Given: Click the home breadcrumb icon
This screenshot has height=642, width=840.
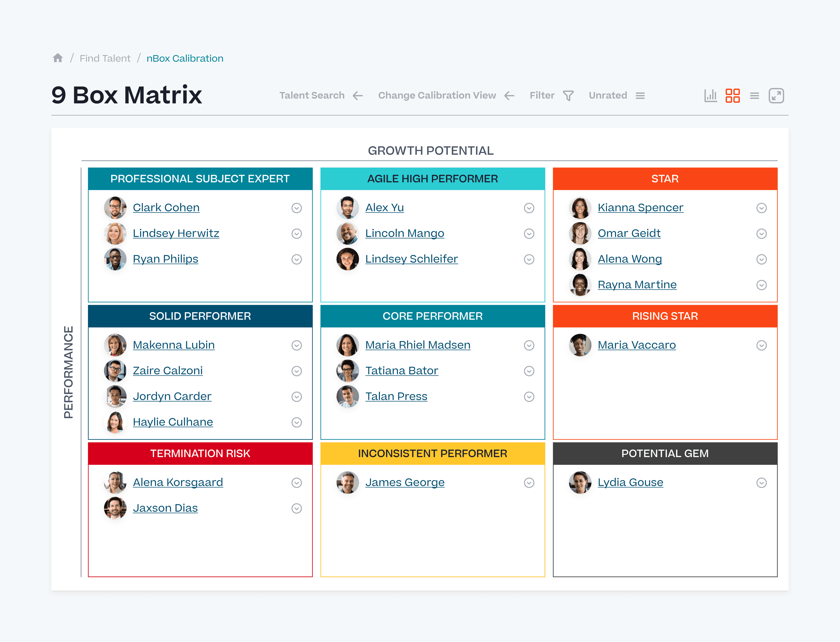Looking at the screenshot, I should click(x=58, y=58).
